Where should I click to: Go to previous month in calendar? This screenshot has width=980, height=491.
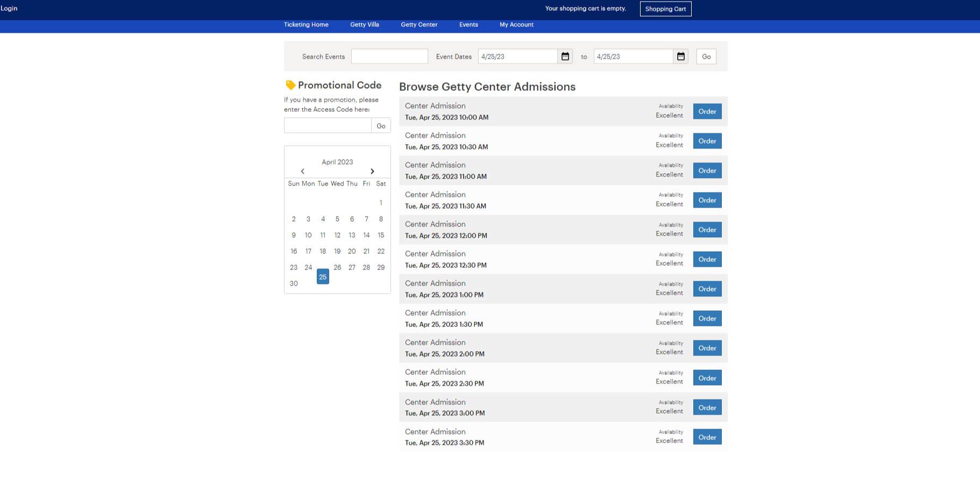pos(303,171)
